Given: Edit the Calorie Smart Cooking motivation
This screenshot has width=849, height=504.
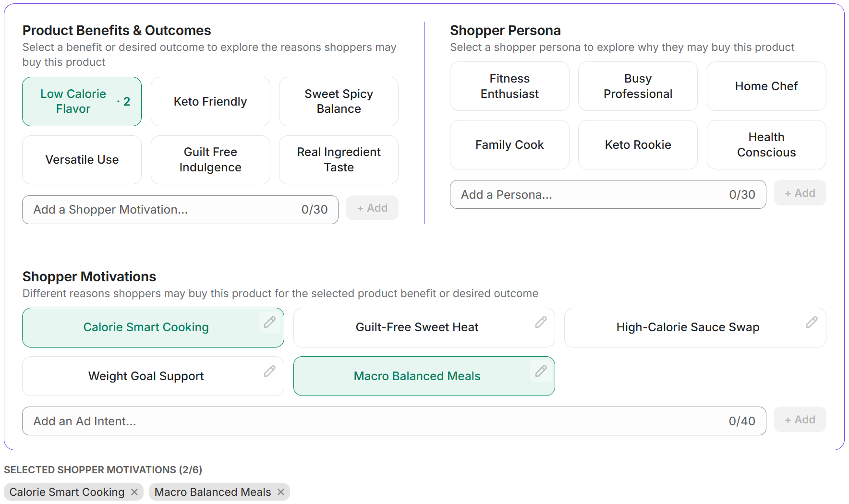Looking at the screenshot, I should coord(269,322).
